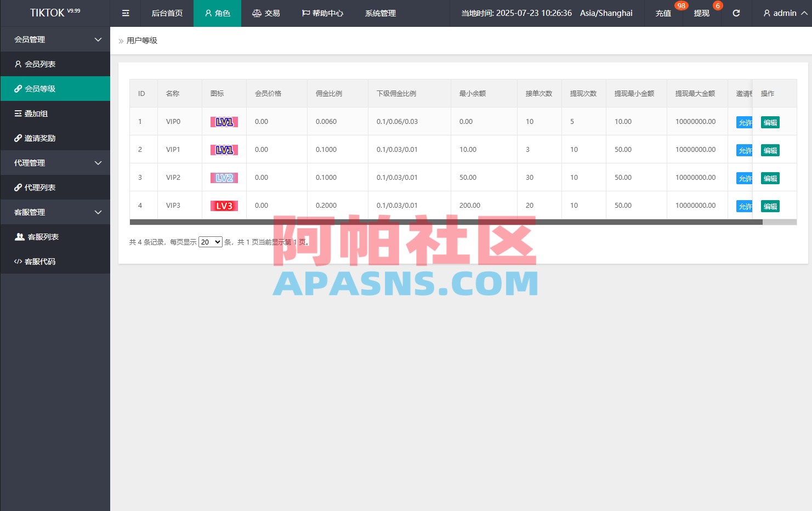Open 会员列表 in the sidebar
This screenshot has width=812, height=511.
(55, 64)
